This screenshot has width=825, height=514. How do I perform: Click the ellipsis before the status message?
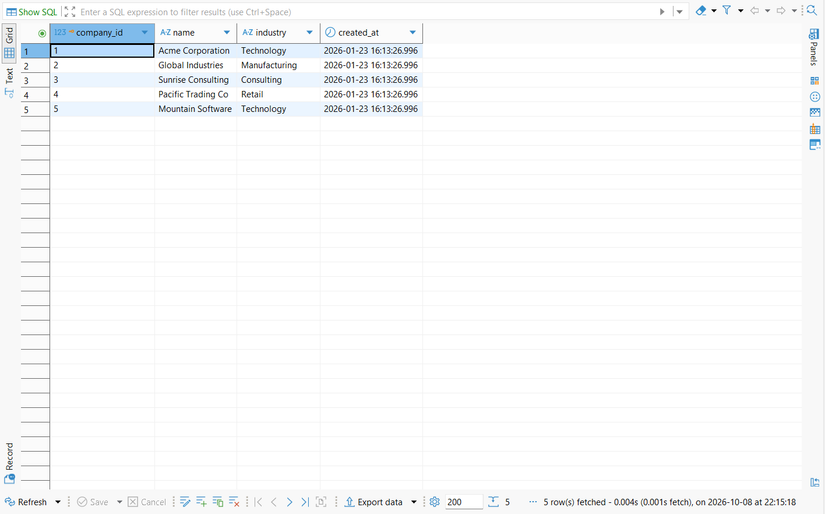tap(533, 502)
